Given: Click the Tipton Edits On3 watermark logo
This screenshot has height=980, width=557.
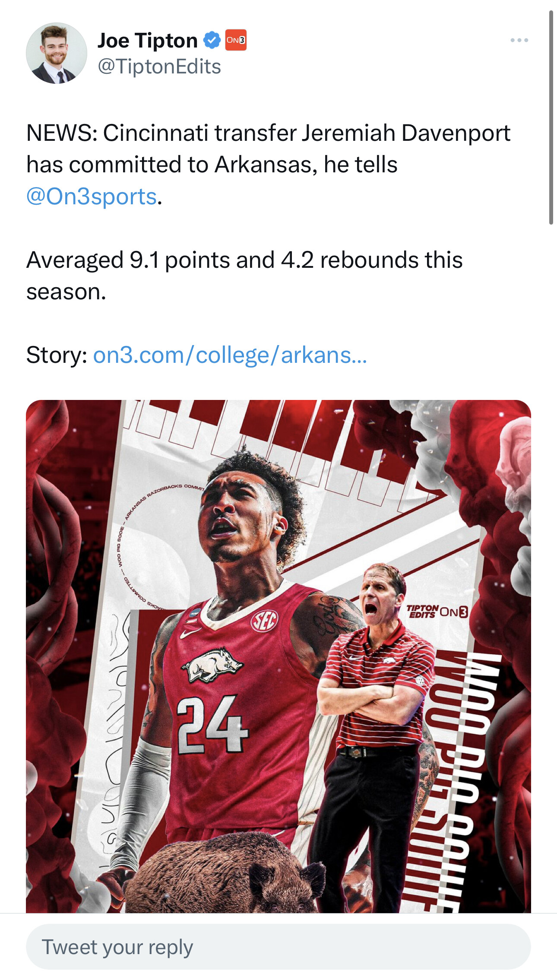Looking at the screenshot, I should [x=437, y=612].
